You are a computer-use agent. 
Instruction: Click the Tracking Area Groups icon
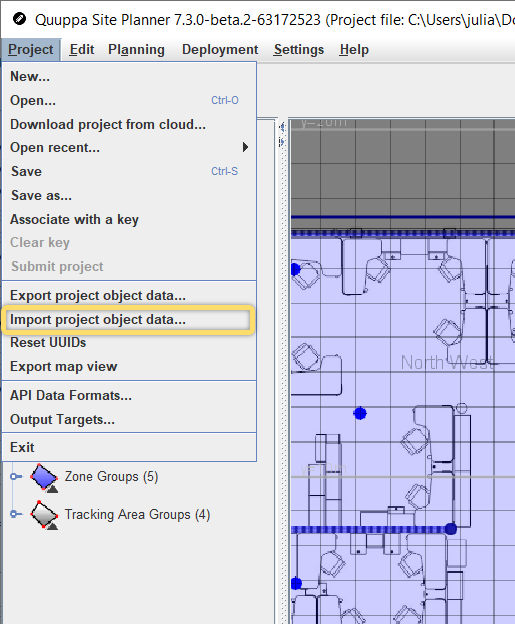(44, 515)
